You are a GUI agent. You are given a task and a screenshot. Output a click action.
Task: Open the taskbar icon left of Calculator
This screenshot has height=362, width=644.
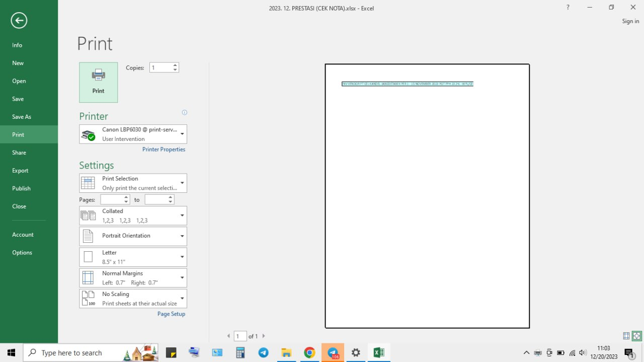[217, 353]
